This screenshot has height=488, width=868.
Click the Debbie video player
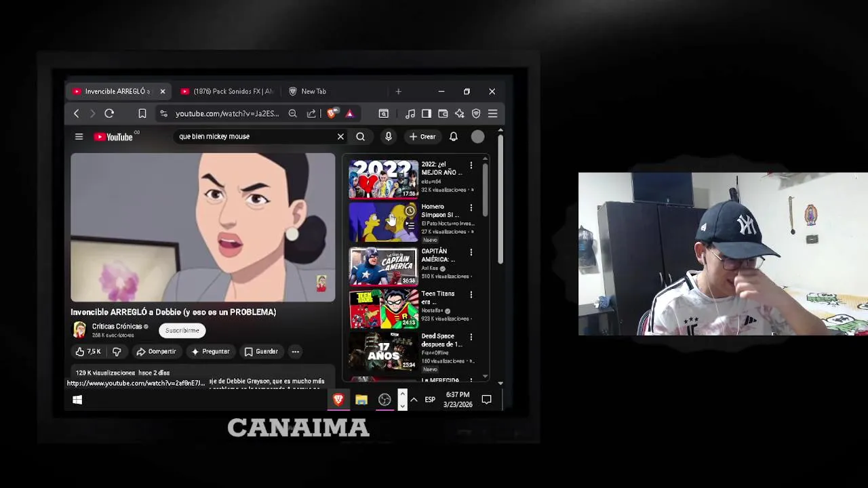(x=203, y=227)
